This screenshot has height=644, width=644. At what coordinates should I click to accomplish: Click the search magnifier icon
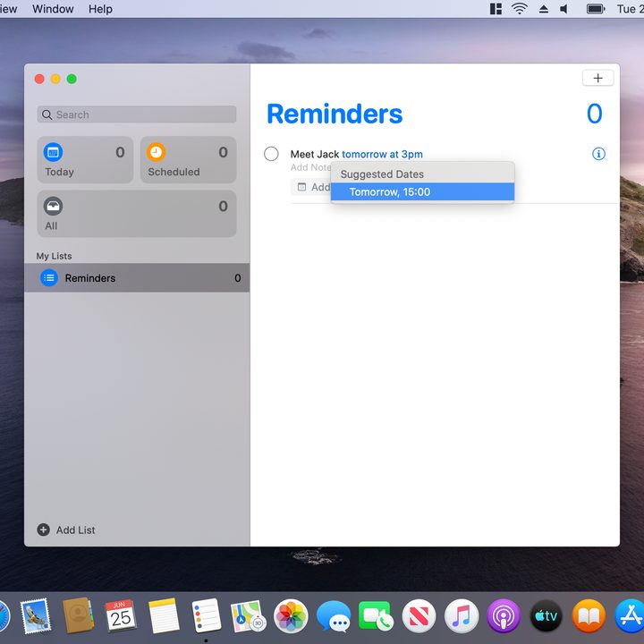pos(47,114)
